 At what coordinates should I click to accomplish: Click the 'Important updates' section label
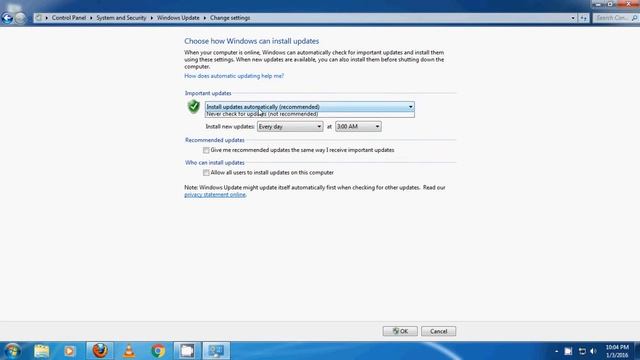[208, 93]
